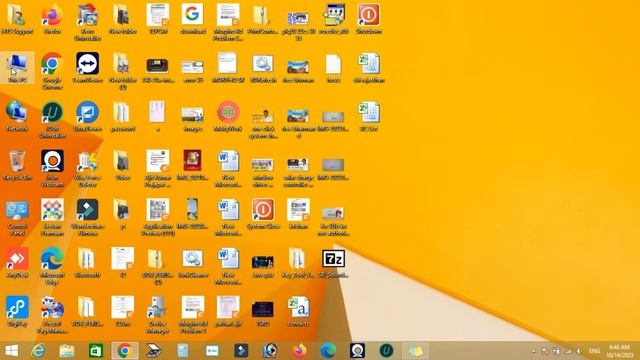Open File Explorer from the taskbar

[x=67, y=351]
